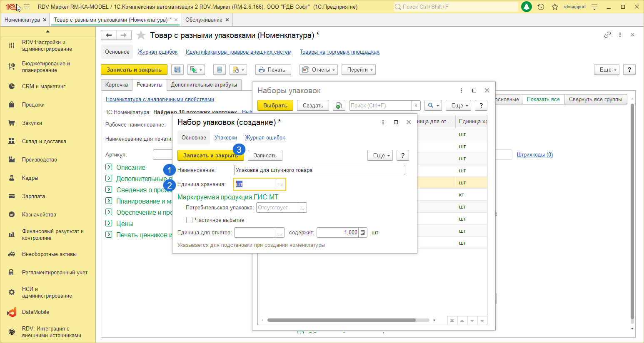
Task: Click the save diskette icon in toolbar
Action: pos(178,70)
